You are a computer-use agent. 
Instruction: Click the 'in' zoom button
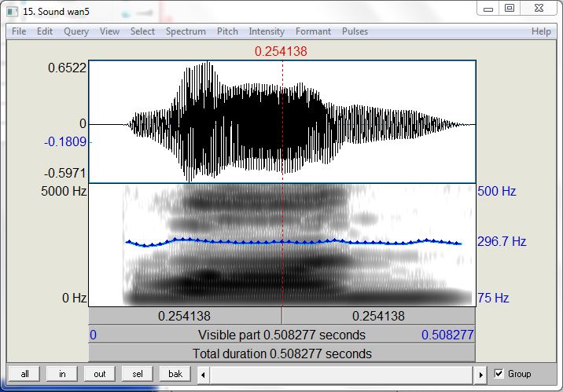(62, 374)
